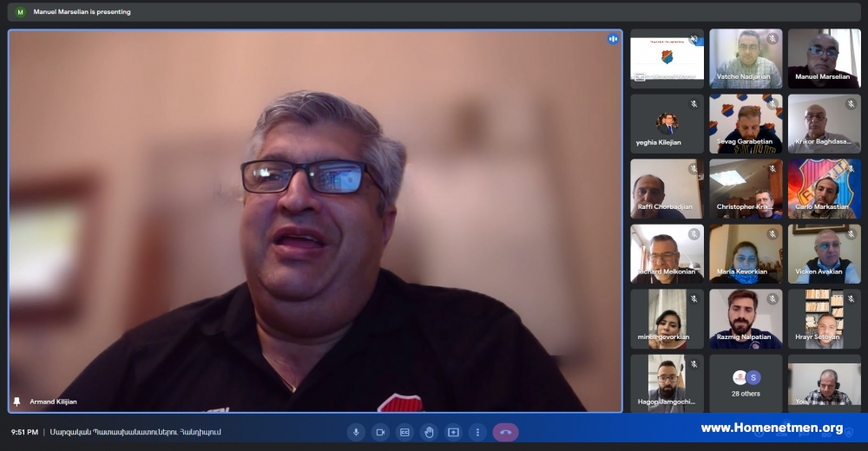
Task: Select Carlo Markastian's tile
Action: point(825,189)
